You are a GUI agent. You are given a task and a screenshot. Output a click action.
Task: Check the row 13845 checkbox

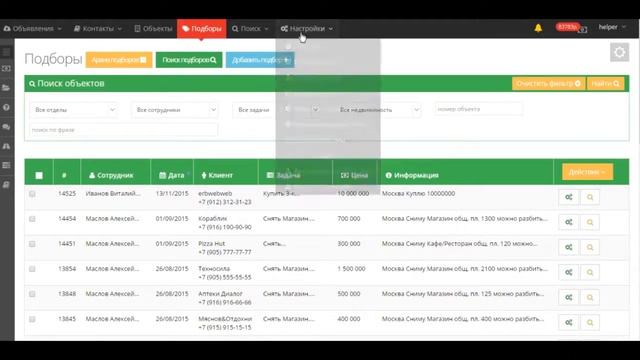point(32,319)
